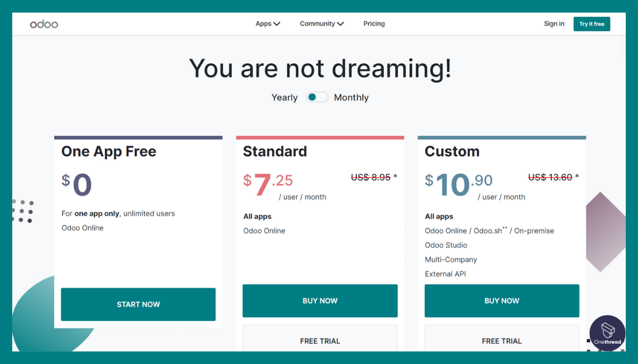Click the Yearly label beside the toggle
638x364 pixels.
point(284,97)
